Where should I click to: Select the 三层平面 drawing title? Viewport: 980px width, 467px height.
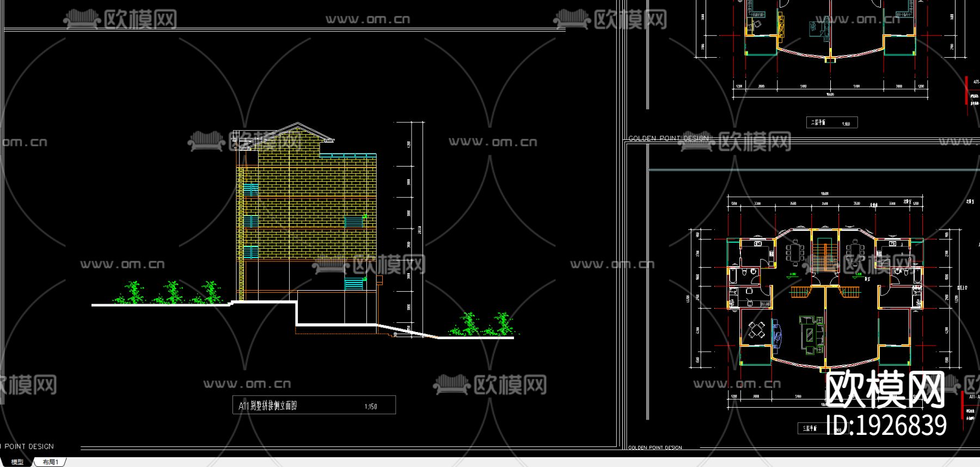click(x=810, y=428)
